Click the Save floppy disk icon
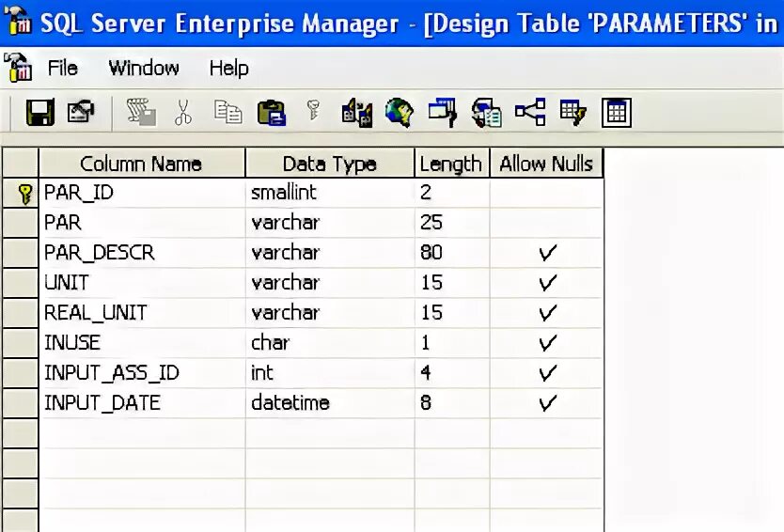Screen dimensions: 784x532 click(40, 112)
